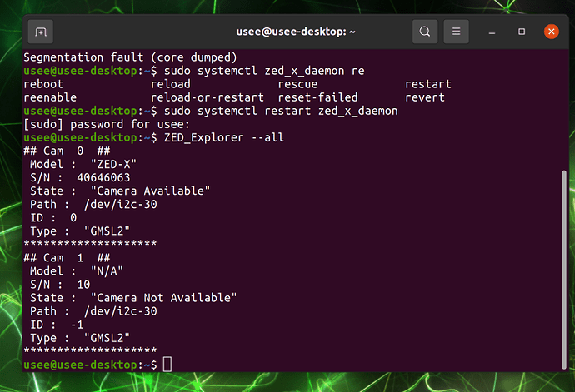Image resolution: width=575 pixels, height=392 pixels.
Task: Open the terminal hamburger menu
Action: 456,32
